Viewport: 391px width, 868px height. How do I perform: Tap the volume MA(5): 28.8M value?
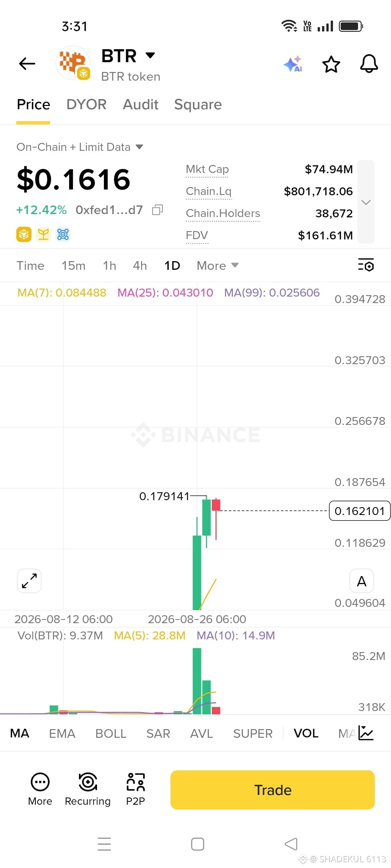pyautogui.click(x=150, y=635)
